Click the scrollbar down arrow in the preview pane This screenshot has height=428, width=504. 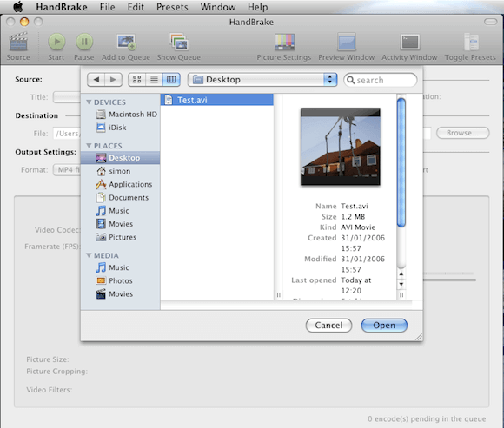[401, 284]
